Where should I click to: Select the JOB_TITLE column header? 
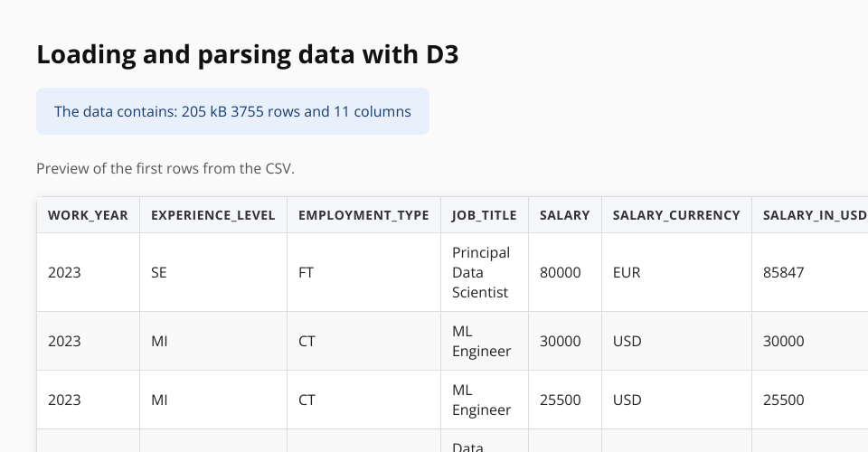point(484,215)
